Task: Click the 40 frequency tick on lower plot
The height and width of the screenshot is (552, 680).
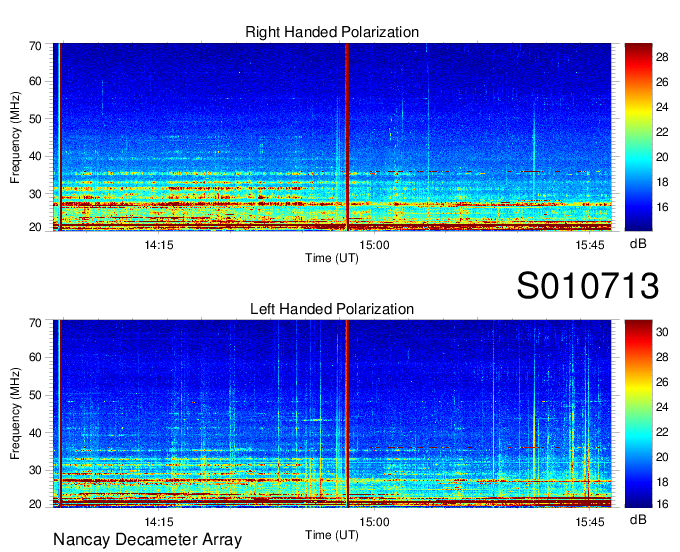Action: coord(35,433)
